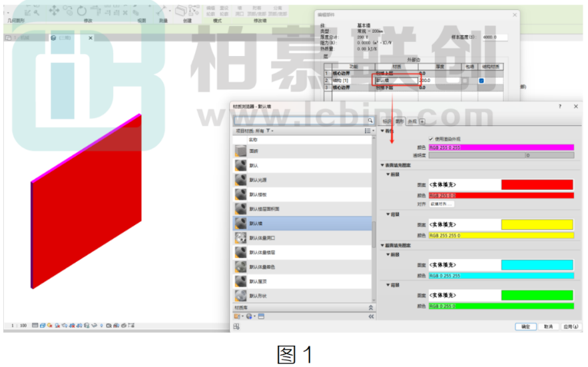Click the search magnifier in material browser
The width and height of the screenshot is (588, 367).
click(x=370, y=121)
